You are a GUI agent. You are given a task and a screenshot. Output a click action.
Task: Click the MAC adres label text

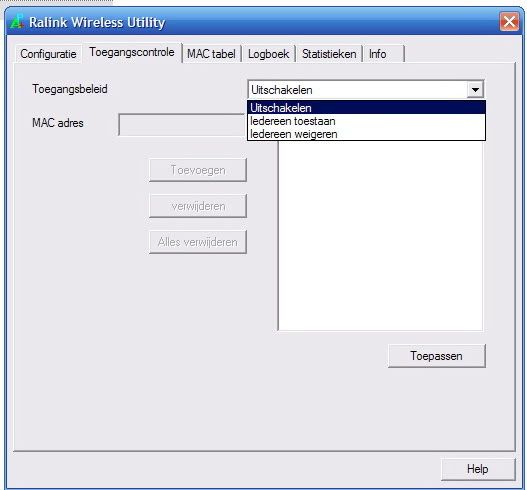(x=58, y=123)
